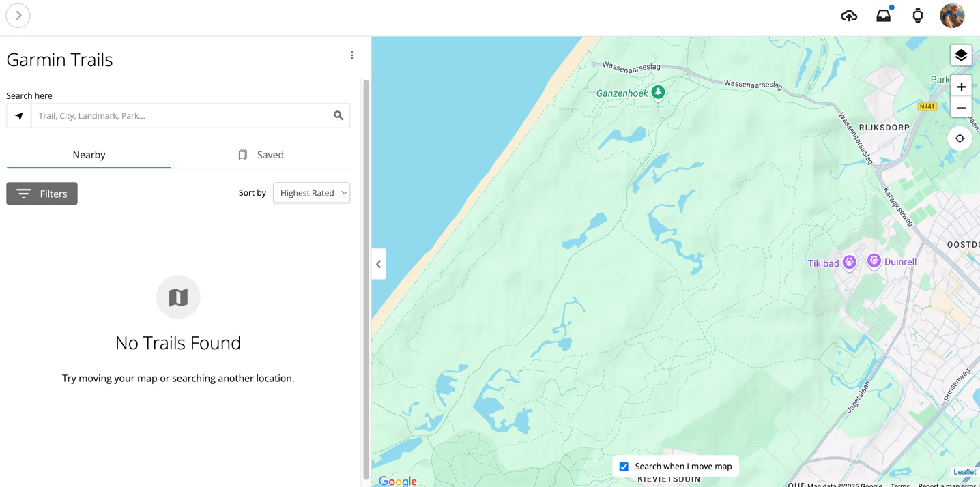This screenshot has width=980, height=487.
Task: Collapse the trails side panel
Action: coord(379,264)
